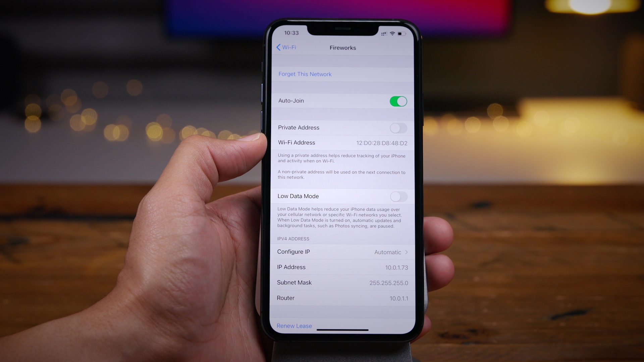Viewport: 644px width, 362px height.
Task: Tap the Router address 10.0.1.1
Action: pos(396,298)
